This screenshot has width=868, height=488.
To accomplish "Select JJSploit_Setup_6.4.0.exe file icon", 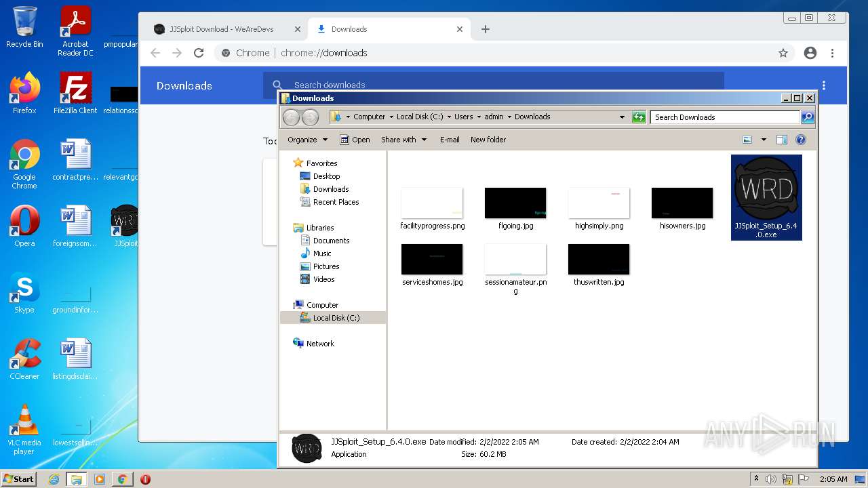I will (766, 188).
